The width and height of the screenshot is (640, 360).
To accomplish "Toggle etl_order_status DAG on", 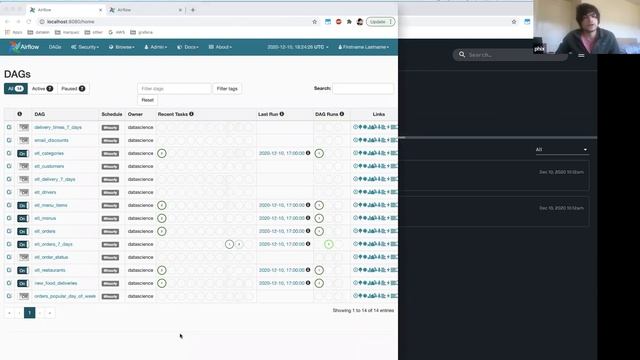I will [23, 257].
